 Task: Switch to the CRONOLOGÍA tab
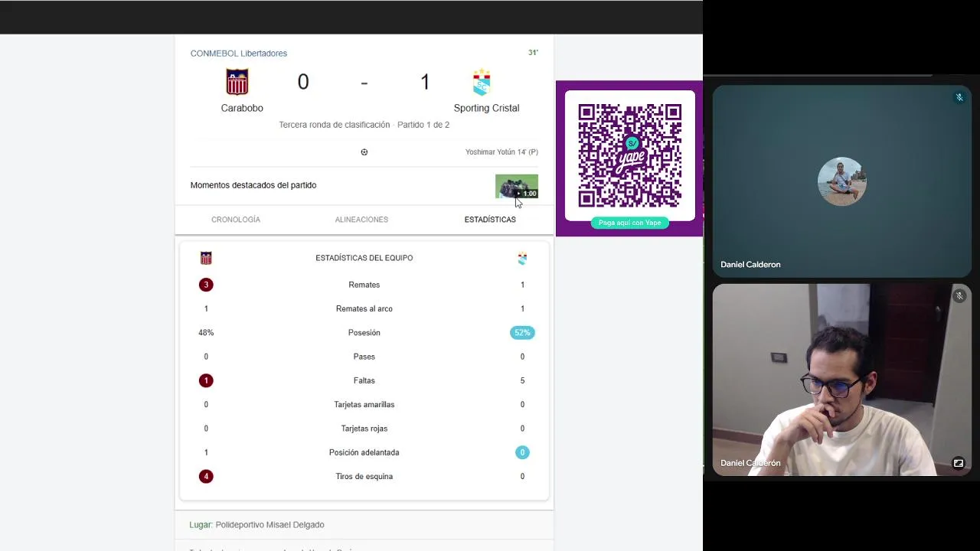tap(236, 220)
